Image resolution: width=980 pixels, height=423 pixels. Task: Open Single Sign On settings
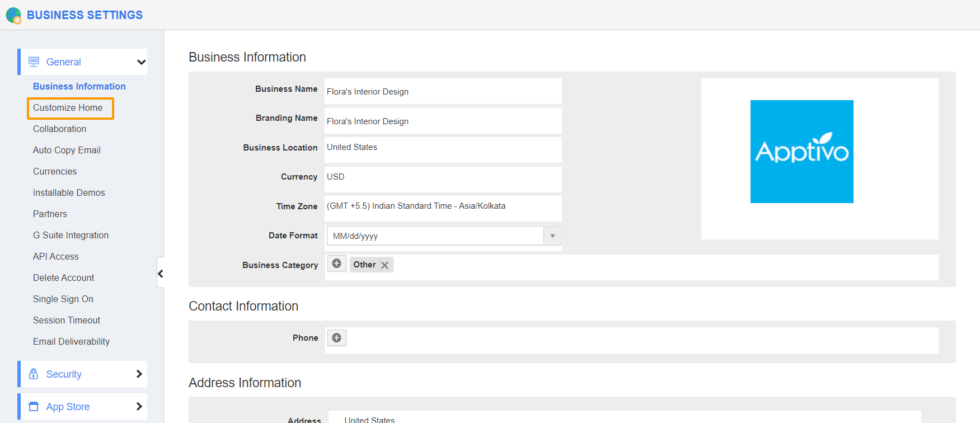pos(63,299)
